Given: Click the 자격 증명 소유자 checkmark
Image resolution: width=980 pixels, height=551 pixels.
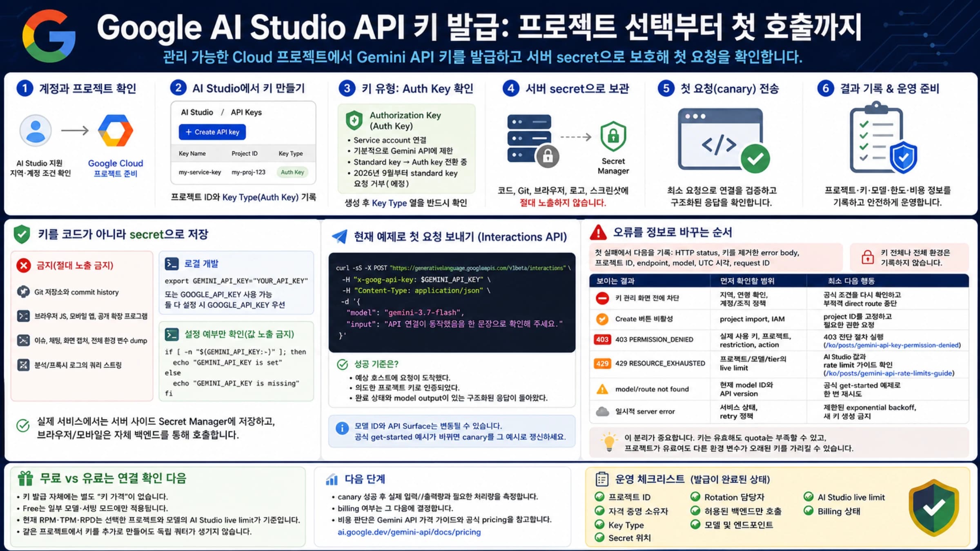Looking at the screenshot, I should 599,511.
